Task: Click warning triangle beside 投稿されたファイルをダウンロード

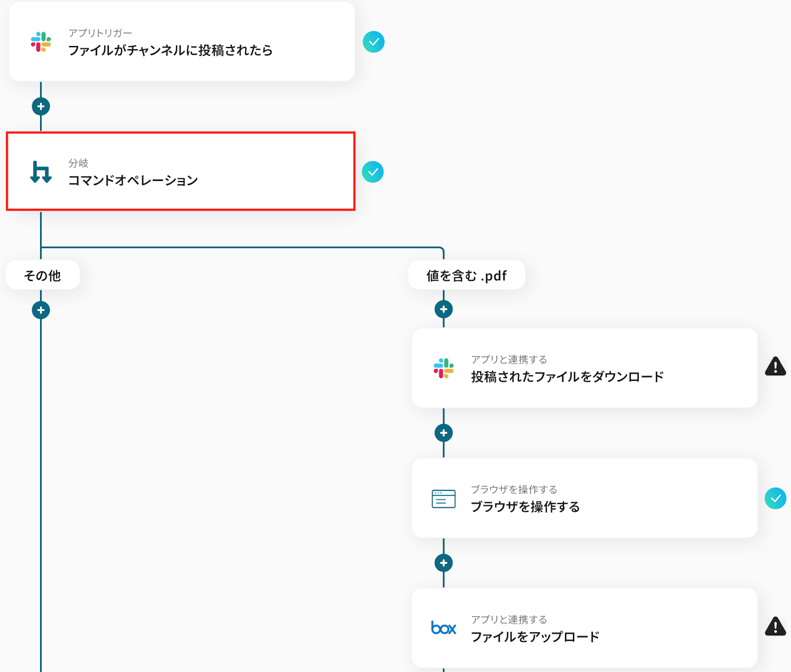Action: (x=775, y=367)
